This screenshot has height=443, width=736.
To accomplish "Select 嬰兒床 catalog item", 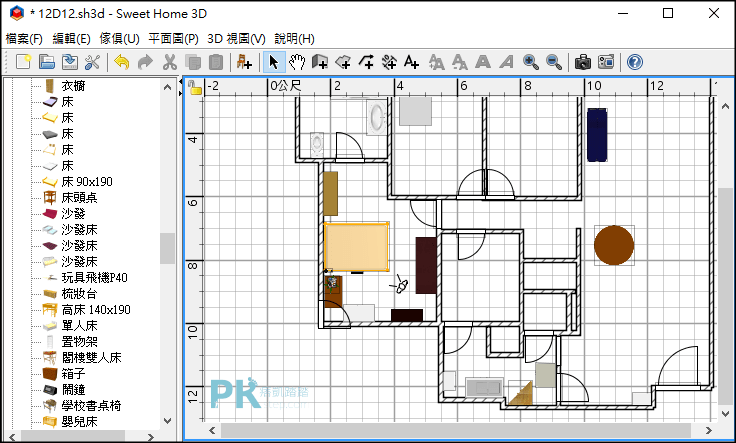I will [79, 421].
